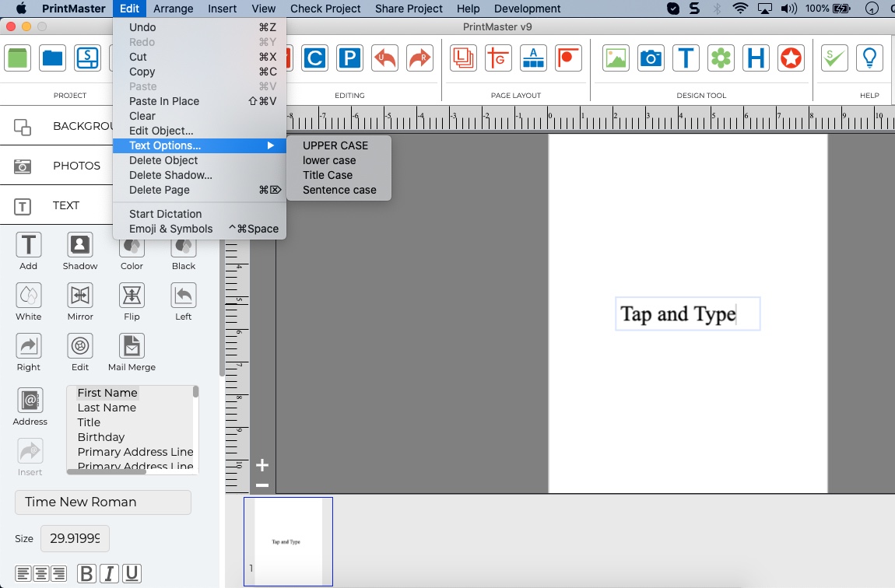
Task: Select the page thumbnail at bottom
Action: coord(288,541)
